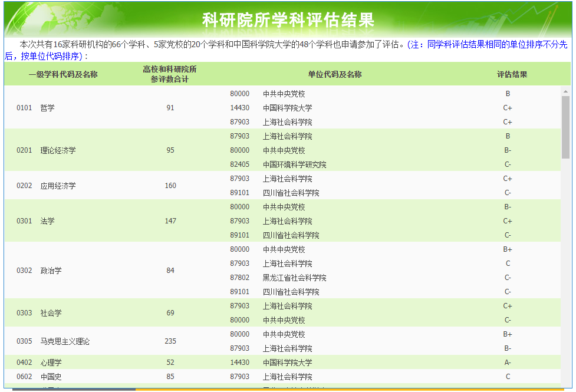
Task: Click count 52 in the 心理学 row
Action: (170, 363)
